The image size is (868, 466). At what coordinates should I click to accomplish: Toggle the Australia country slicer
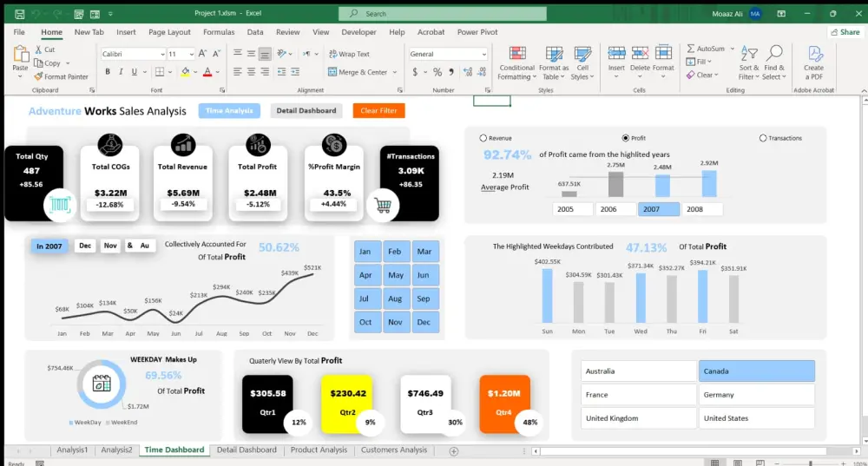(639, 371)
